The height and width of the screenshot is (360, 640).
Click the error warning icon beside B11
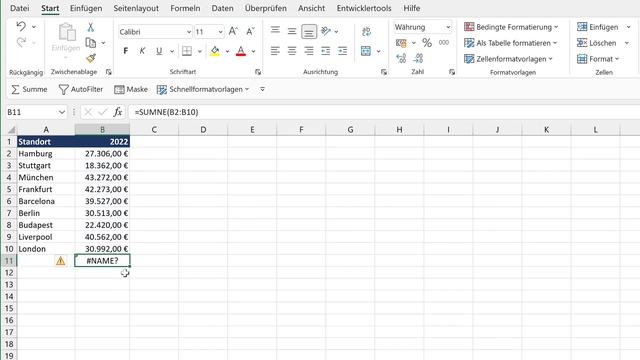[x=60, y=260]
